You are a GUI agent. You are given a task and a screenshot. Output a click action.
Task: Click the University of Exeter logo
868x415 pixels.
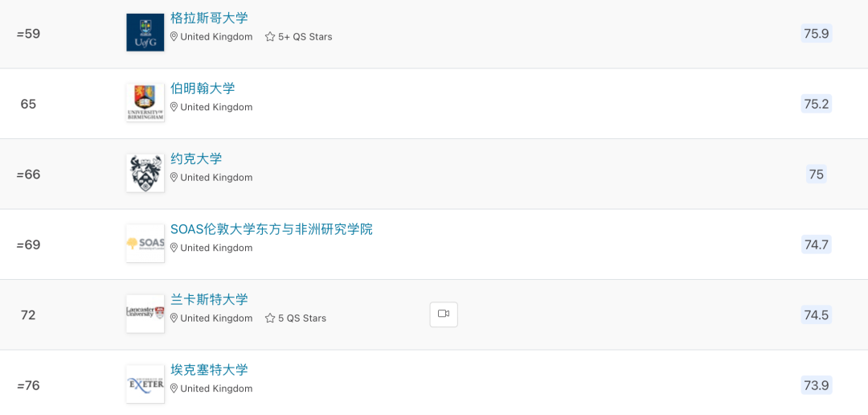[x=145, y=384]
